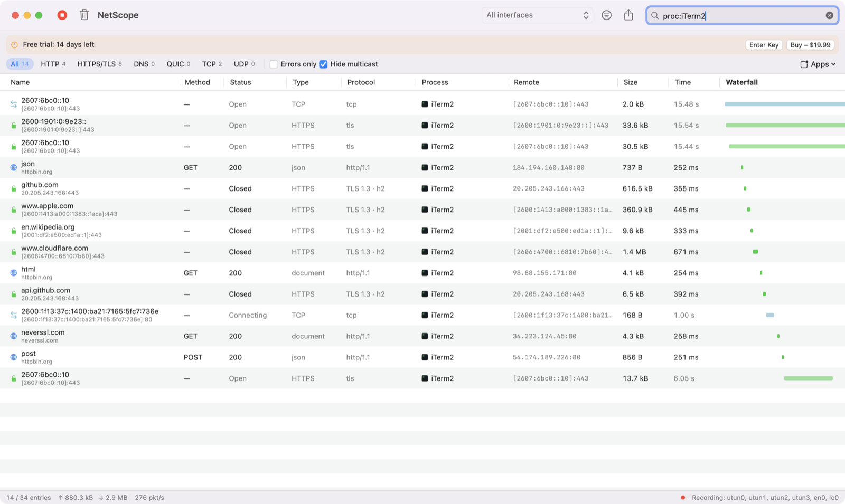
Task: Click the lock icon of api.github.com row
Action: (x=14, y=294)
